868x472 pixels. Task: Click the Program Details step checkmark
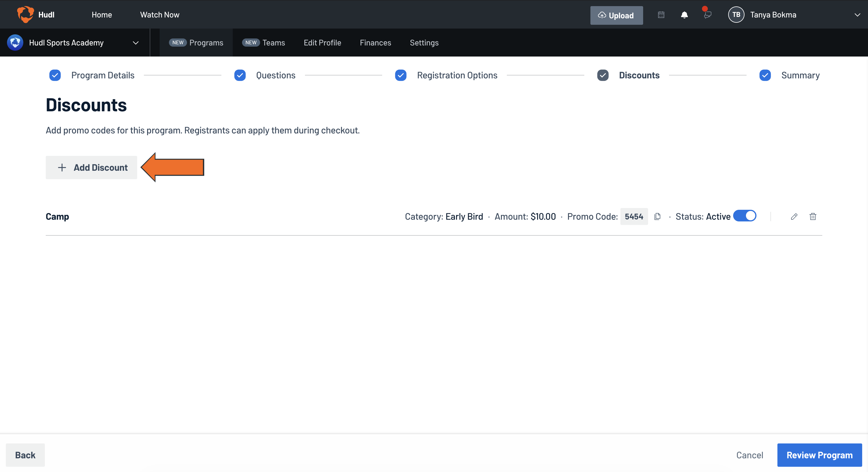[55, 75]
